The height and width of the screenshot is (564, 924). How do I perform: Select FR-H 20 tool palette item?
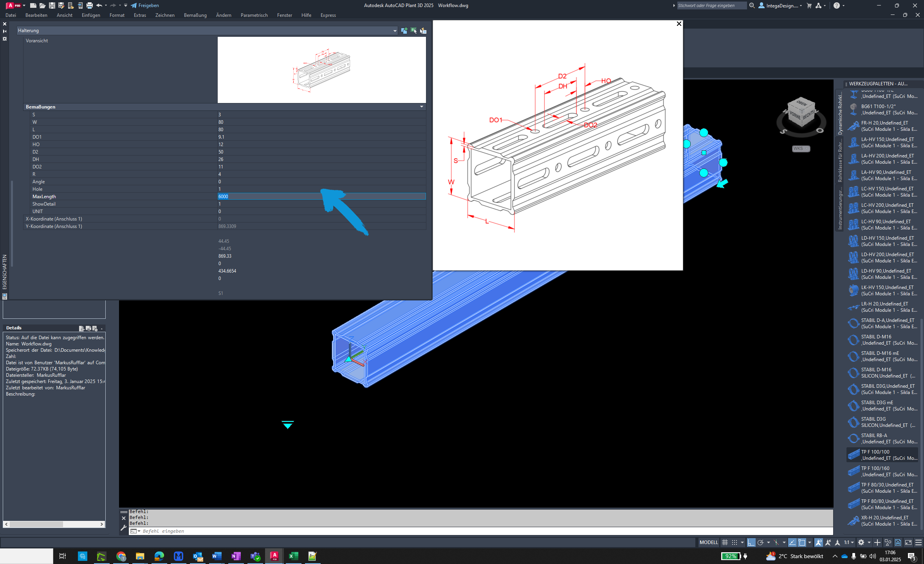click(x=882, y=126)
